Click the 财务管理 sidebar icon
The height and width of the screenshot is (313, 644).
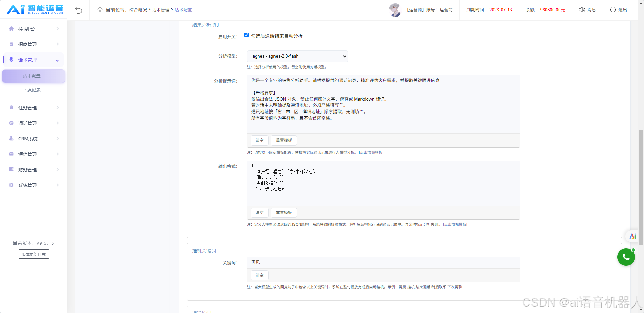11,169
